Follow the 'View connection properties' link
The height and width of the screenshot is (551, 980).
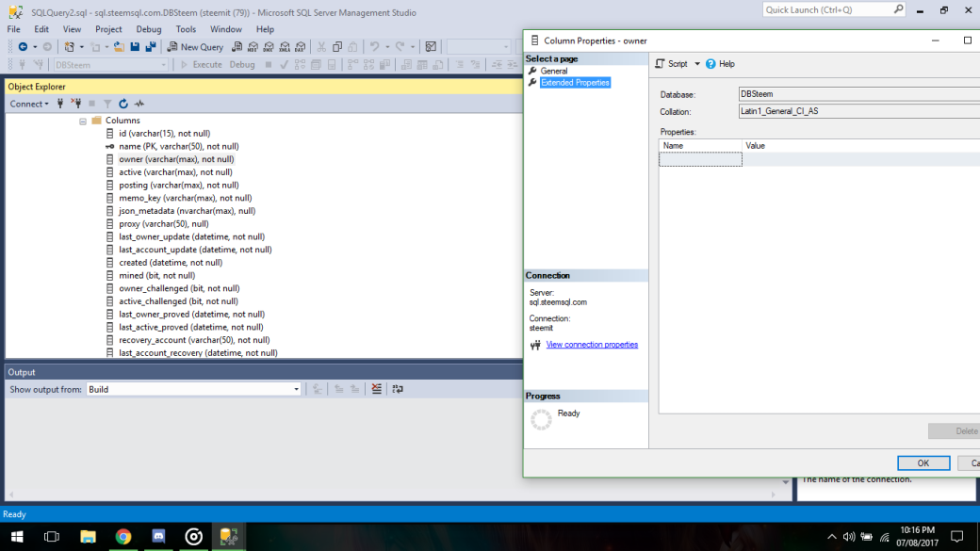coord(592,344)
